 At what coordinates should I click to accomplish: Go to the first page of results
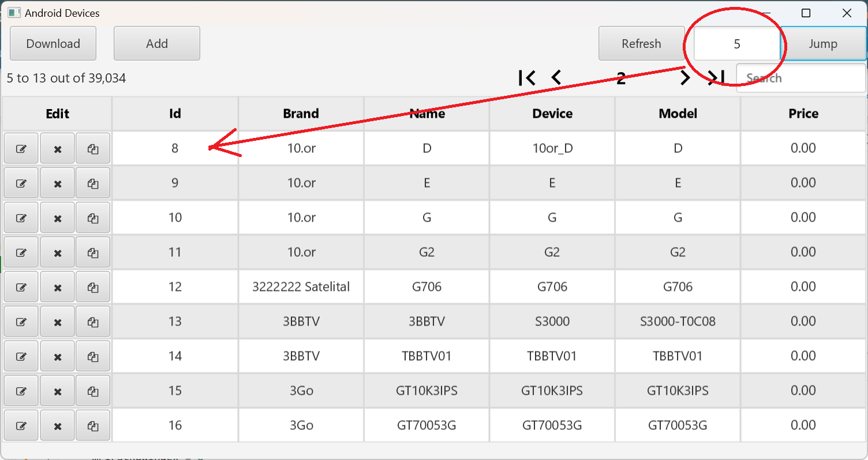click(527, 78)
